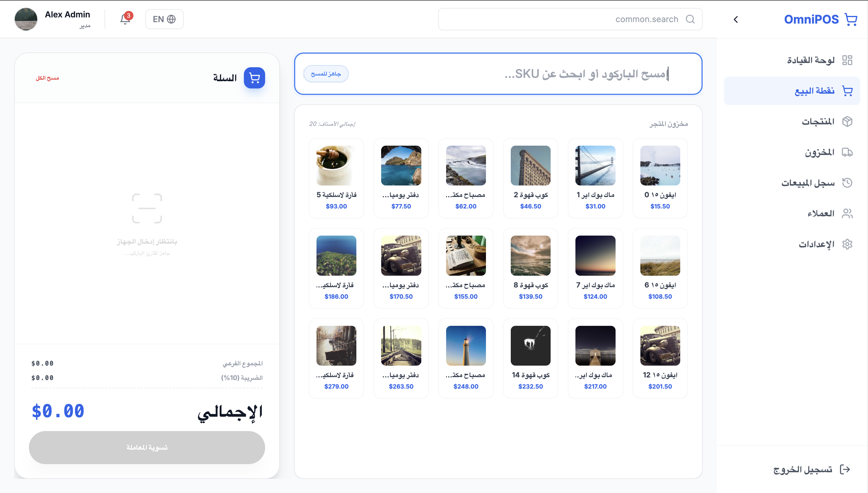This screenshot has width=868, height=493.
Task: Open العملاء customers icon
Action: (848, 213)
